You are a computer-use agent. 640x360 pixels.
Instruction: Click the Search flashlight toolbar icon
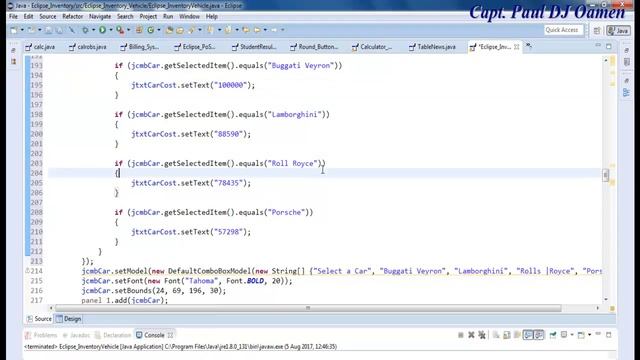pyautogui.click(x=191, y=30)
